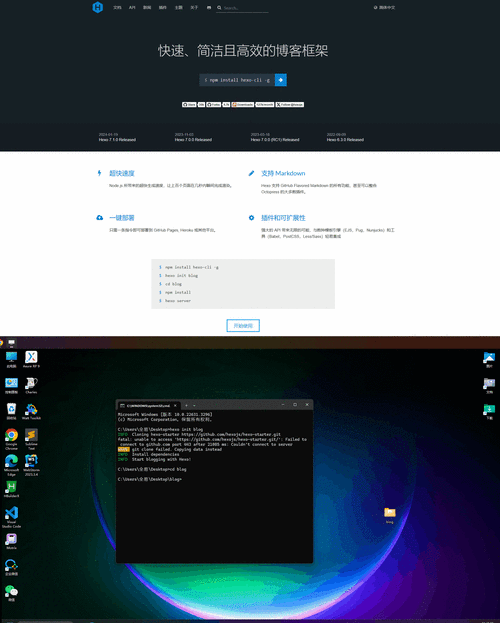This screenshot has width=500, height=623.
Task: Select the Charles desktop icon
Action: [x=31, y=385]
